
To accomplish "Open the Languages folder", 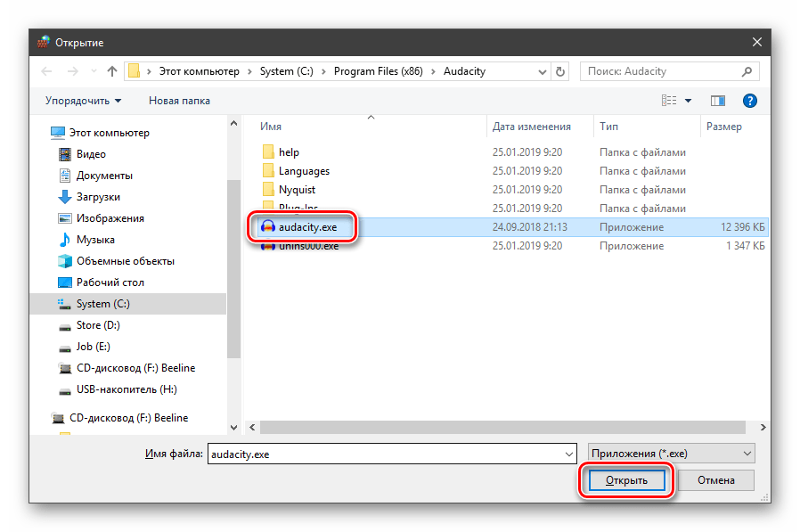I will coord(303,171).
